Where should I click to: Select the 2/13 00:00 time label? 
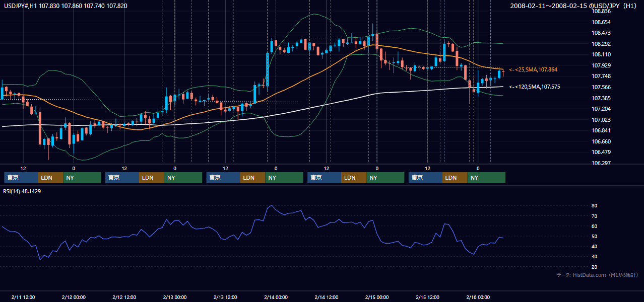[175, 297]
